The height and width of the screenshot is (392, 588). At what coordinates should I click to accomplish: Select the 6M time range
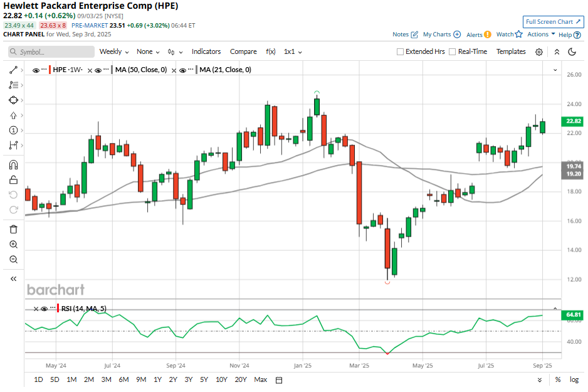pos(123,379)
